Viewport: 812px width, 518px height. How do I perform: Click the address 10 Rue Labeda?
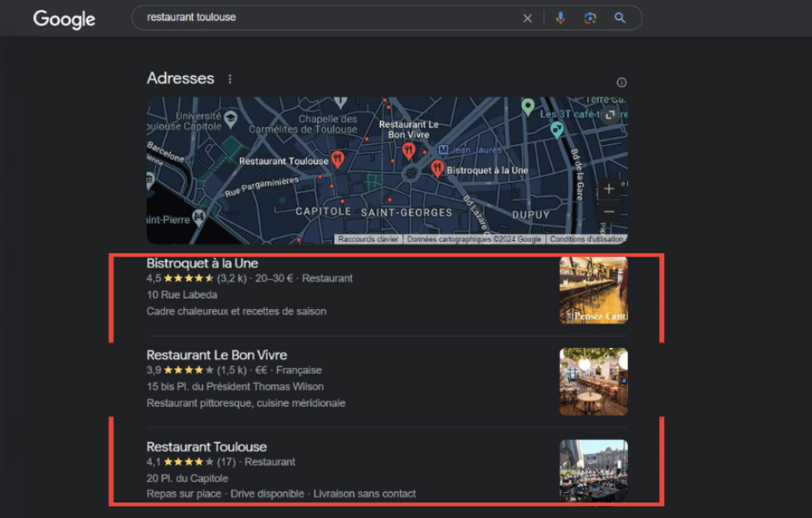click(x=181, y=295)
